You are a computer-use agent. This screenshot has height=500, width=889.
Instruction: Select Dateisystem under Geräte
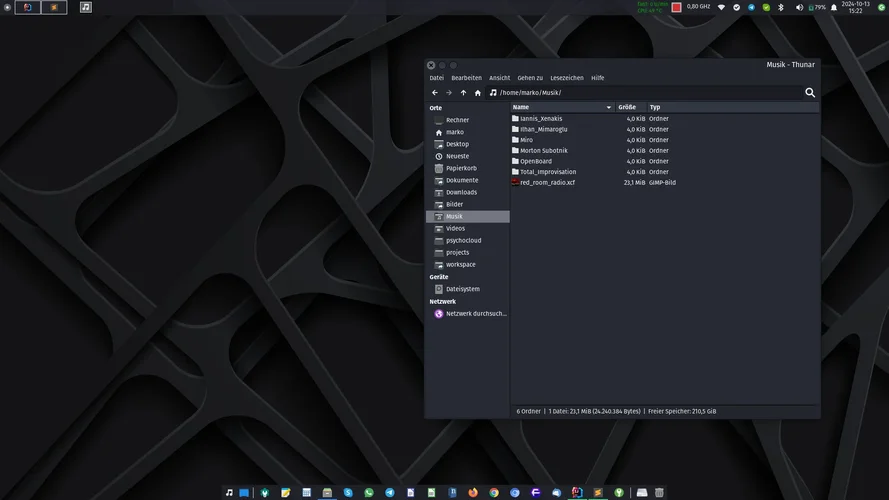click(x=462, y=289)
